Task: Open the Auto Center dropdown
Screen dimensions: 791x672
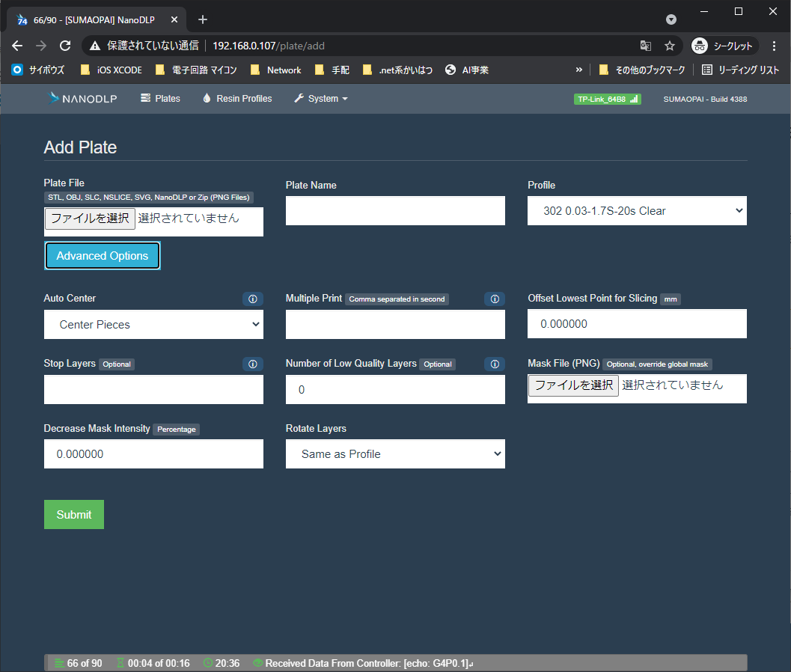Action: (x=153, y=324)
